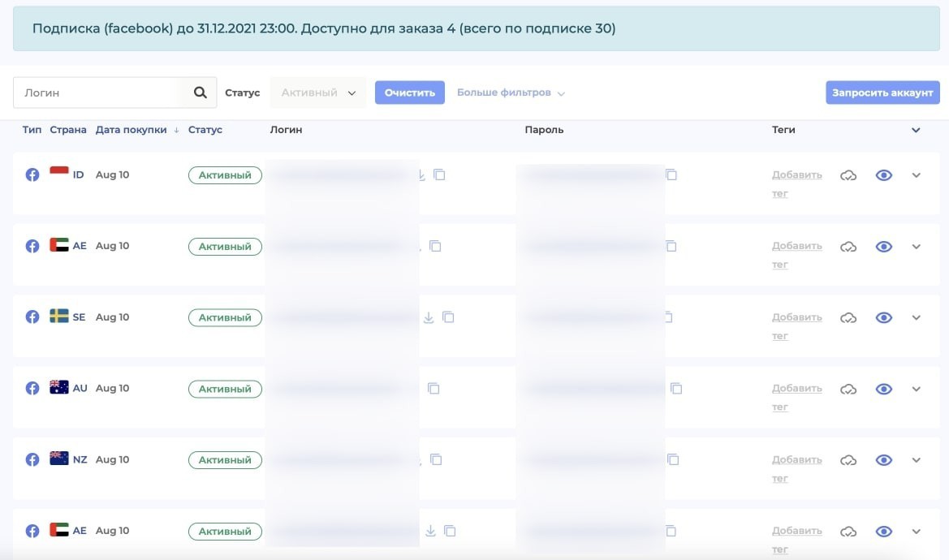Click the Очистить button
949x560 pixels.
[410, 93]
